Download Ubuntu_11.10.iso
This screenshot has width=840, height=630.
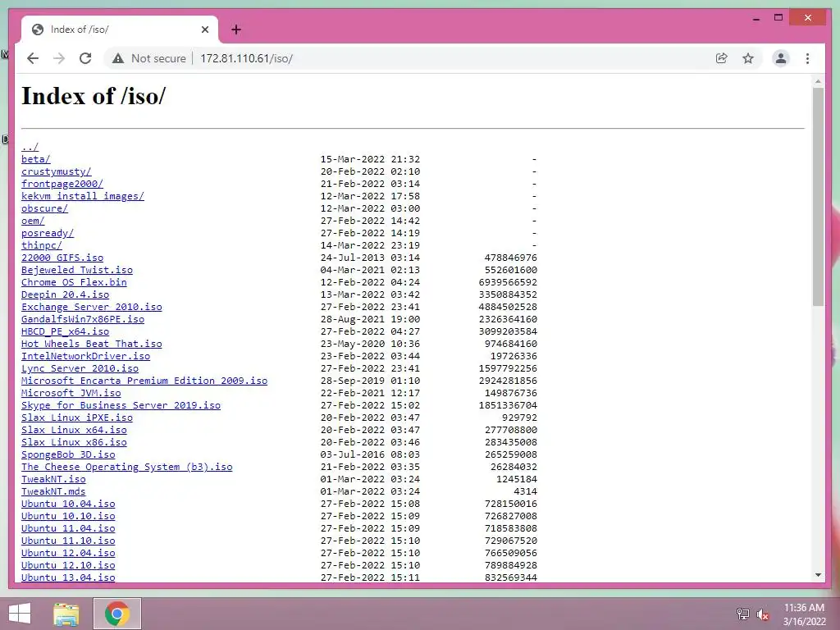point(68,541)
